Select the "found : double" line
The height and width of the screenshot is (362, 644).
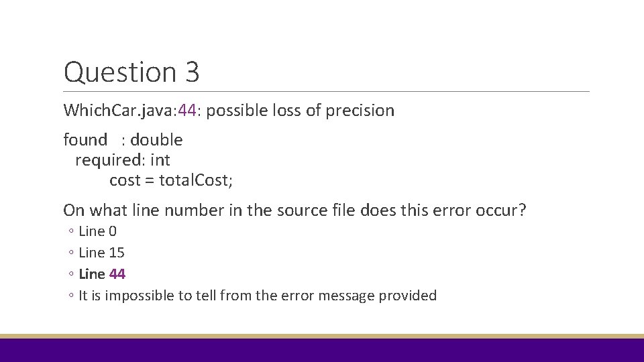(123, 140)
